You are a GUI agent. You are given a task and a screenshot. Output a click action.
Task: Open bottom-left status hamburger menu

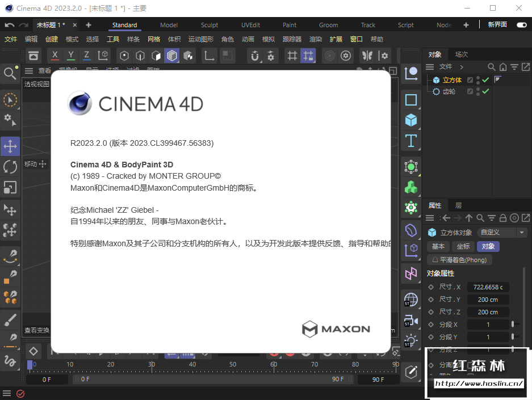[x=7, y=393]
